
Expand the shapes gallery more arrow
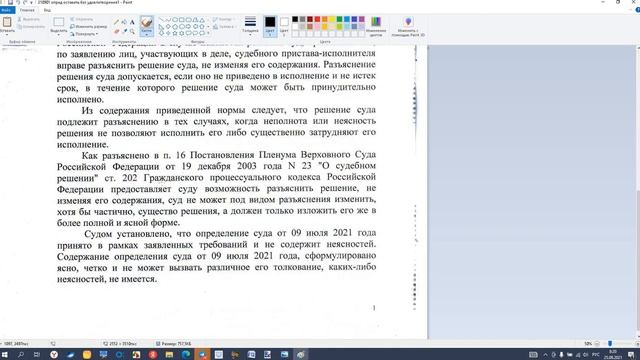pyautogui.click(x=208, y=33)
